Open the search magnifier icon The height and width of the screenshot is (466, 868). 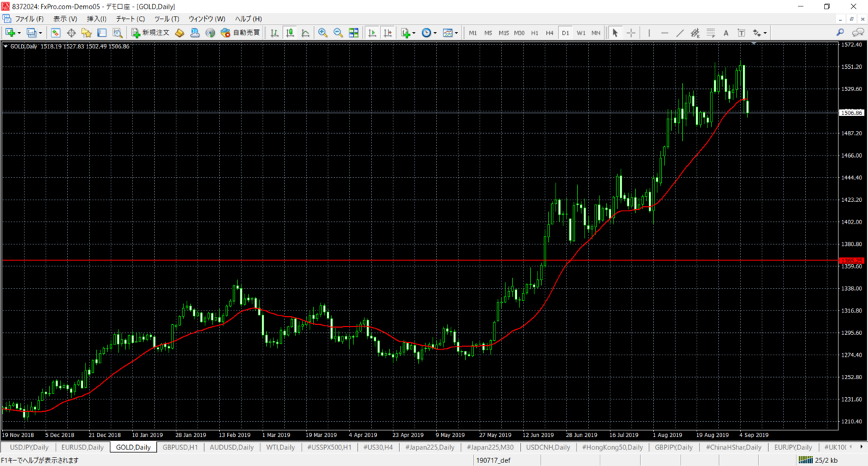tap(841, 33)
